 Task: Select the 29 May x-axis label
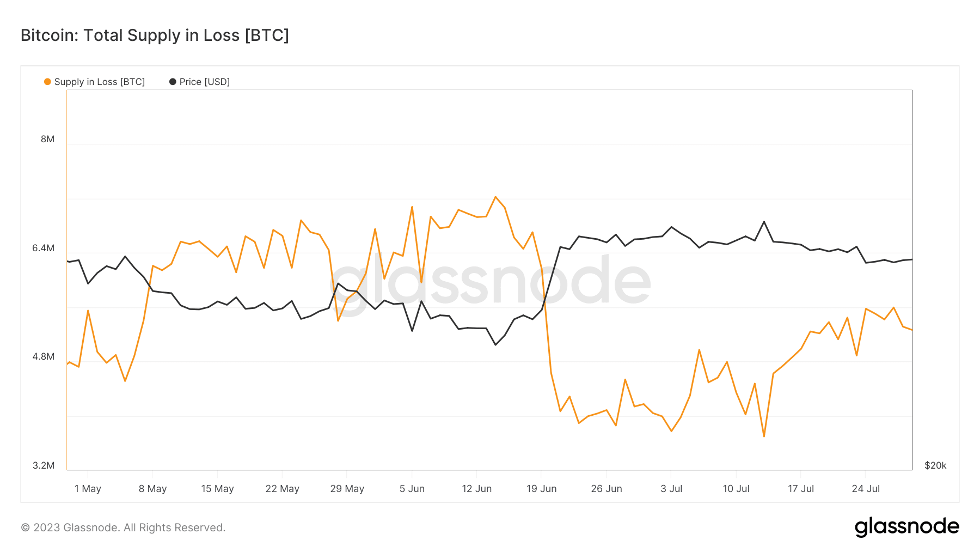tap(347, 489)
